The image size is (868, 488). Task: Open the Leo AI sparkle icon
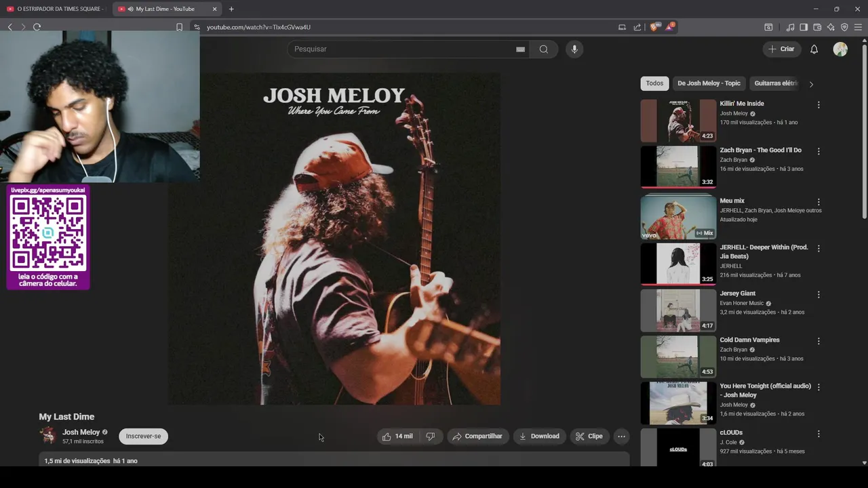(x=831, y=27)
